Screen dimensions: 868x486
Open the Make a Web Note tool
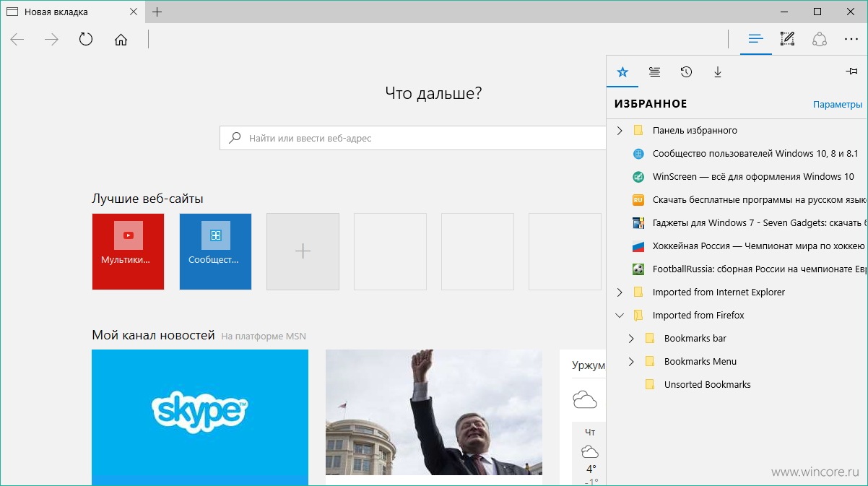pyautogui.click(x=787, y=39)
